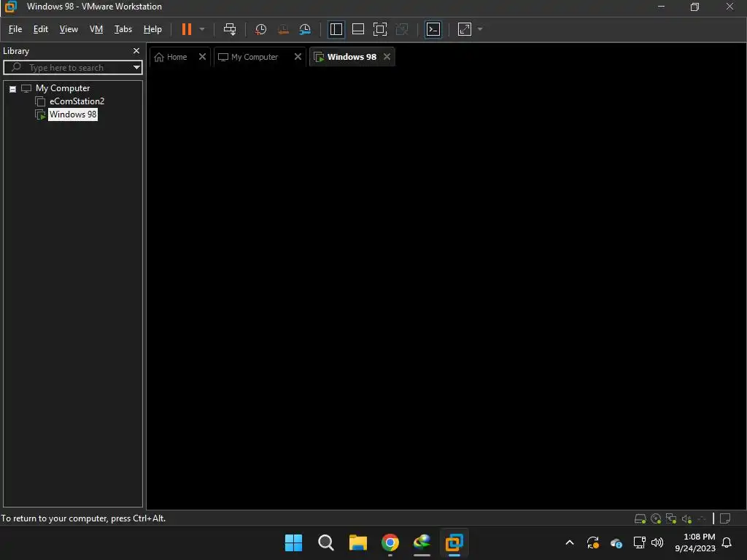The image size is (747, 560).
Task: Click the VMware logo in the title bar
Action: pos(10,7)
